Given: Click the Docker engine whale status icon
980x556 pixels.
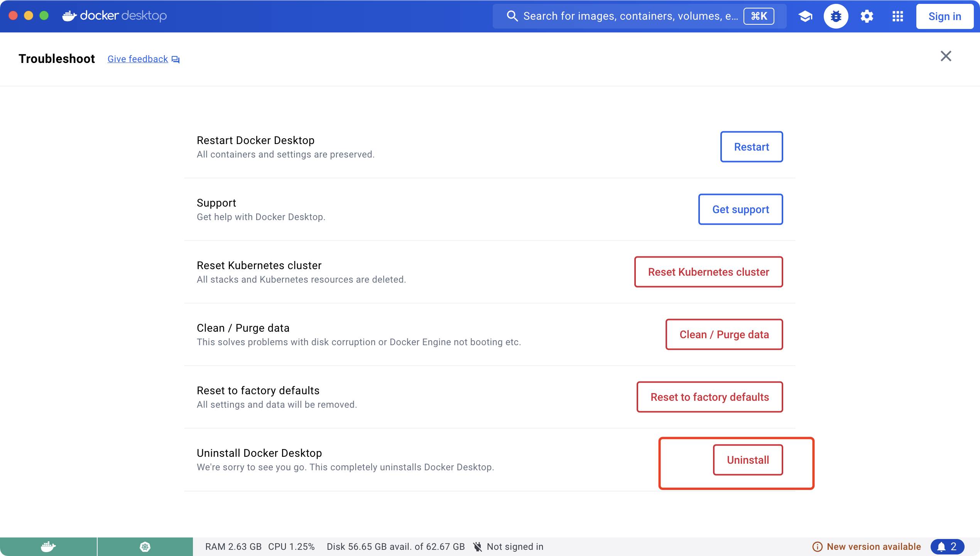Looking at the screenshot, I should [x=48, y=547].
